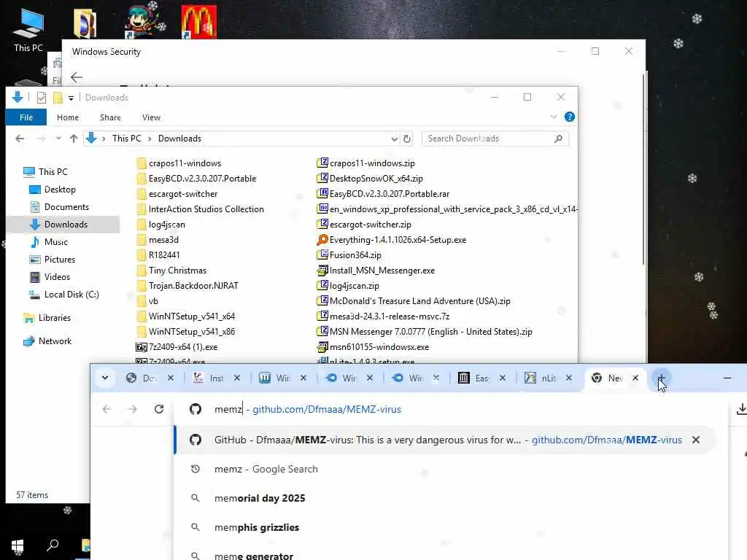The image size is (747, 560).
Task: Click the Chrome address bar input
Action: pos(452,409)
